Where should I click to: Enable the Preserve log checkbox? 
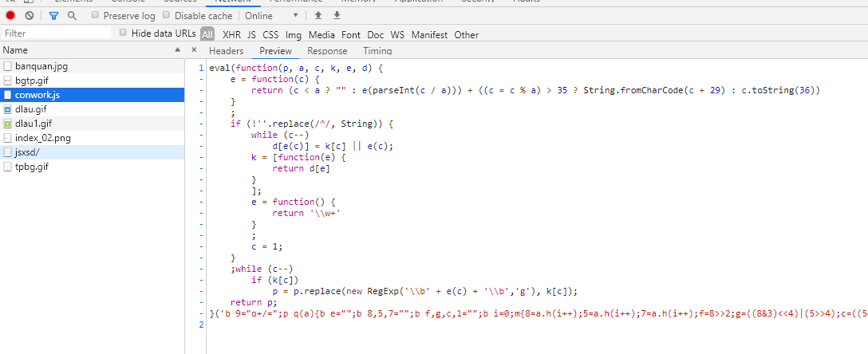click(95, 15)
